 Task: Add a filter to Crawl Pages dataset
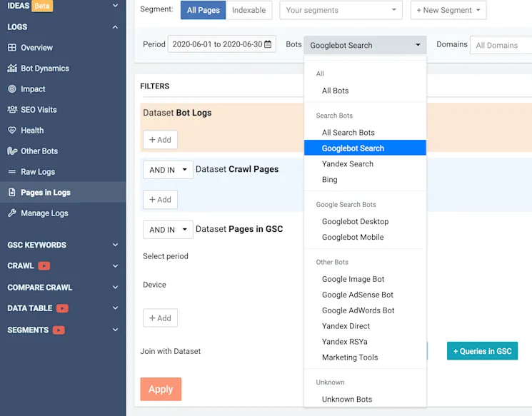pos(160,200)
